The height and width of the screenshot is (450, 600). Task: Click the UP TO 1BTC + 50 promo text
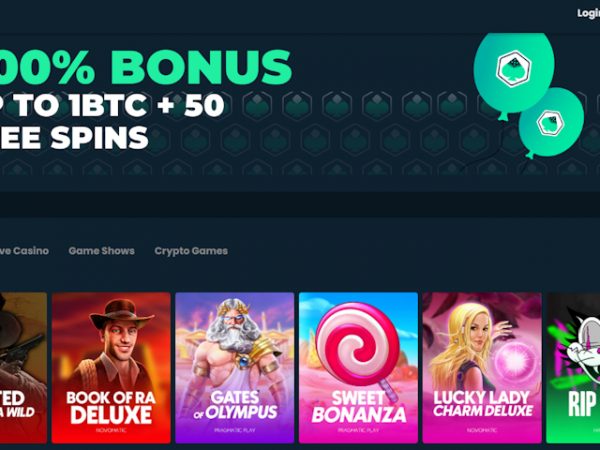pos(112,105)
